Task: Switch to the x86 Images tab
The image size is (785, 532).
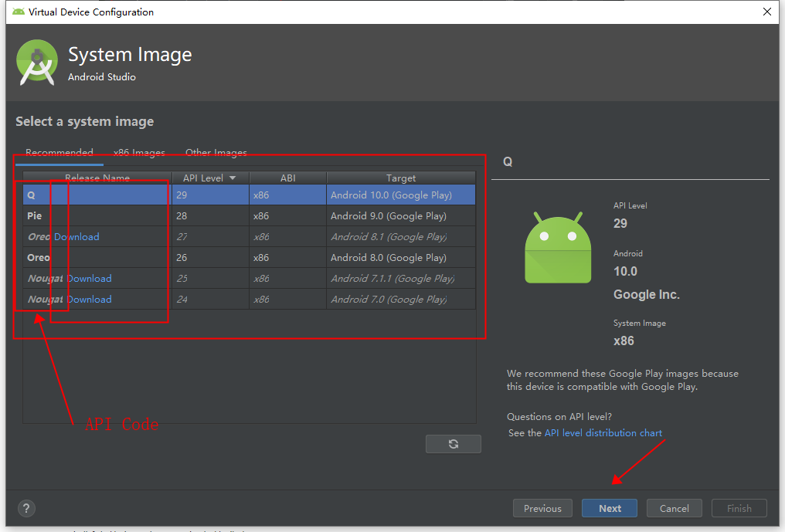Action: [x=139, y=152]
